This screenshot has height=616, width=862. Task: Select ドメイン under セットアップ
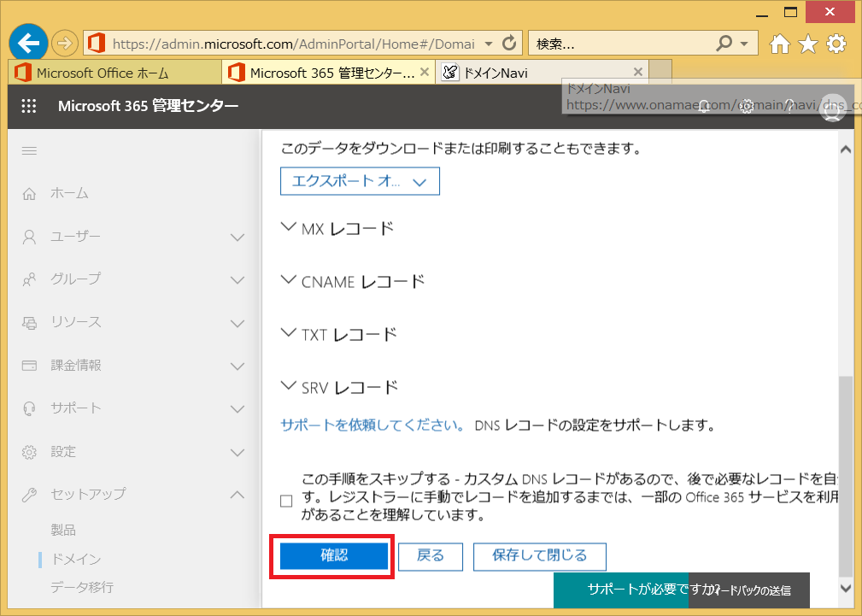(x=76, y=560)
